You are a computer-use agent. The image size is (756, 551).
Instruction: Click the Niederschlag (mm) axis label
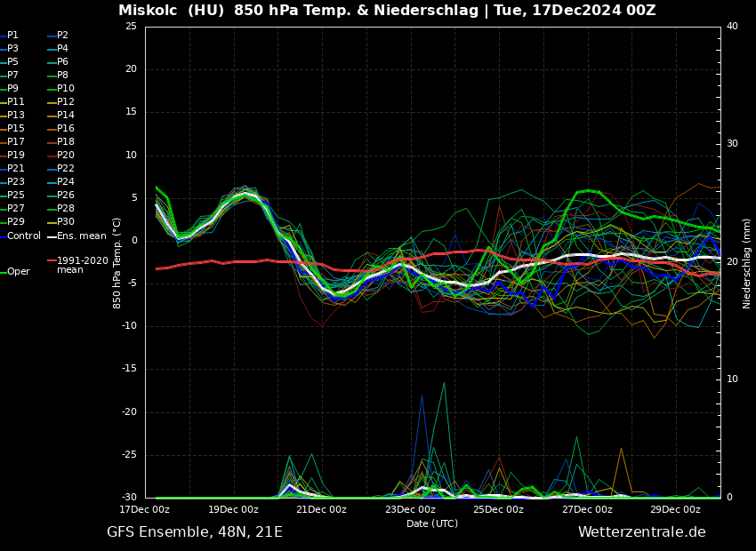(x=747, y=263)
